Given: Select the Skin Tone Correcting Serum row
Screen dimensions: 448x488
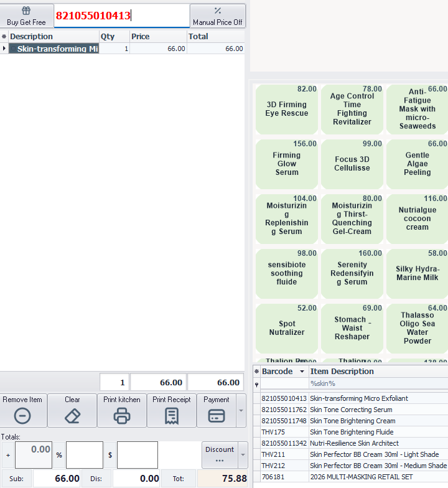Looking at the screenshot, I should click(x=351, y=410).
